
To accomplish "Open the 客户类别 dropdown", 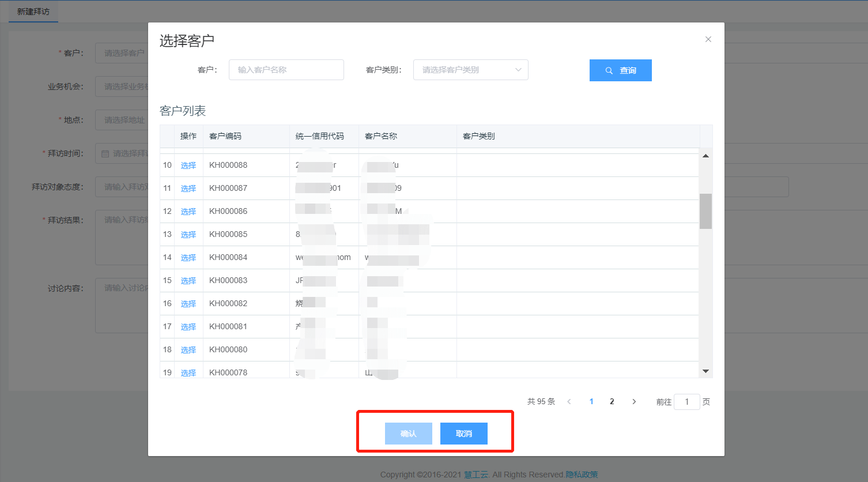I will coord(470,70).
